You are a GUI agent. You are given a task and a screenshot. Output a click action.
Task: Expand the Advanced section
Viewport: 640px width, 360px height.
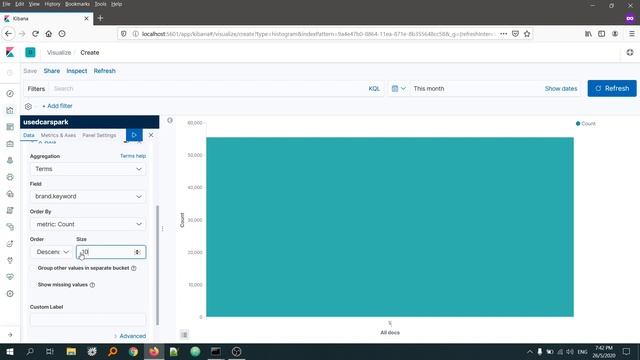[x=130, y=336]
